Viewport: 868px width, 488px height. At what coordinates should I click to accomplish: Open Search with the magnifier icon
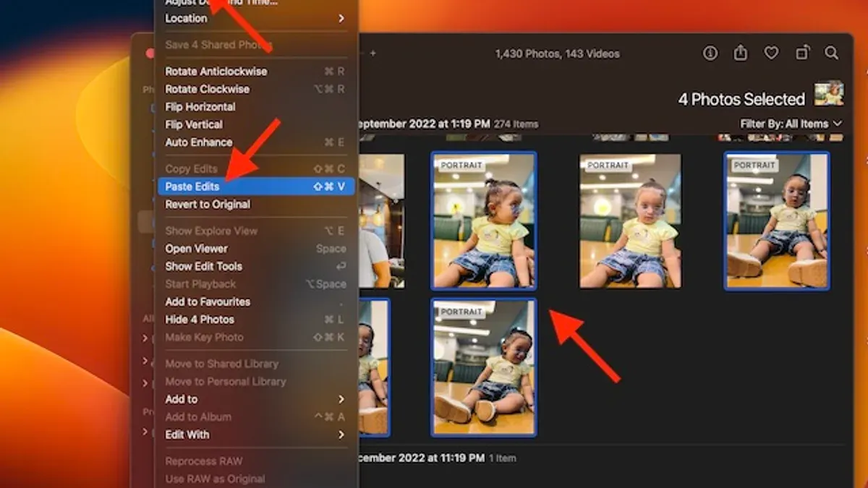(832, 53)
